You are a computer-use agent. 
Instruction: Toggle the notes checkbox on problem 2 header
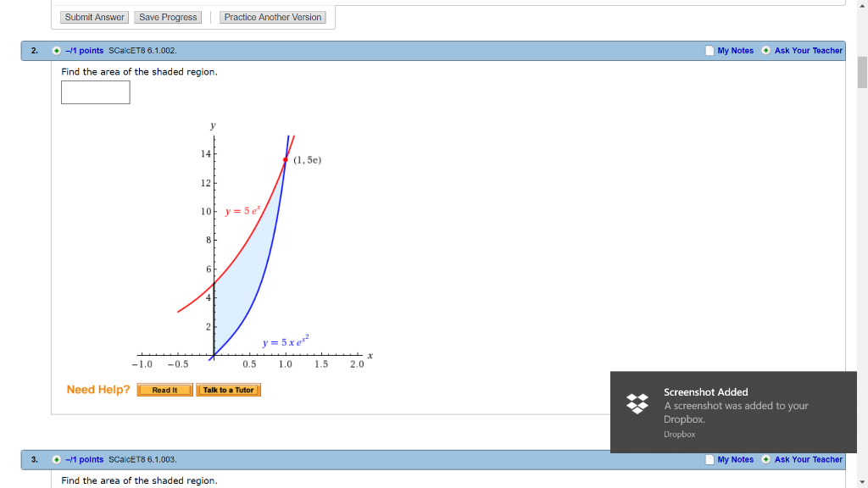(x=709, y=50)
